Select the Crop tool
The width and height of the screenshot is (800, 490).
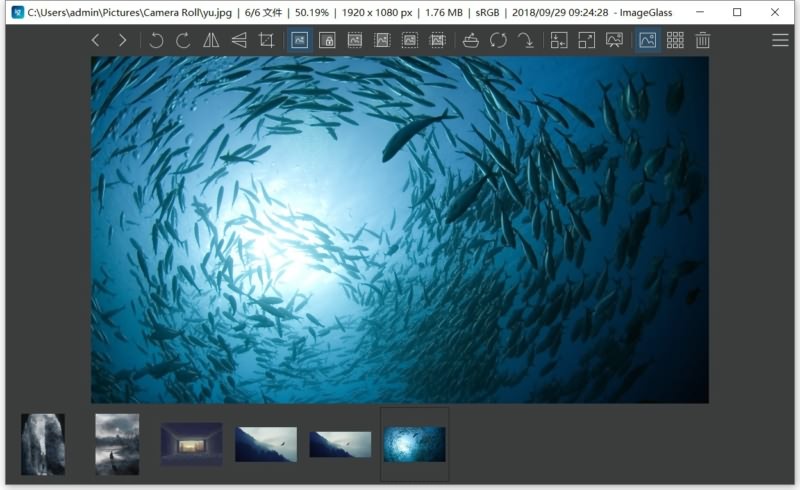pos(266,40)
